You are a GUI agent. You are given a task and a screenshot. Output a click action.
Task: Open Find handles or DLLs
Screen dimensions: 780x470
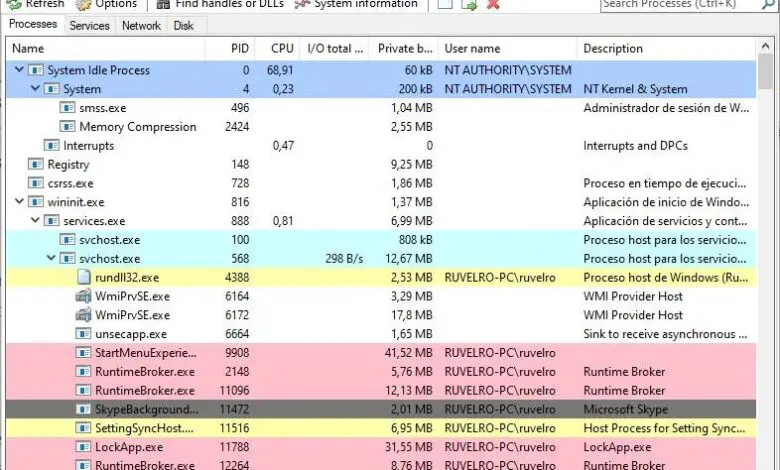pos(220,4)
